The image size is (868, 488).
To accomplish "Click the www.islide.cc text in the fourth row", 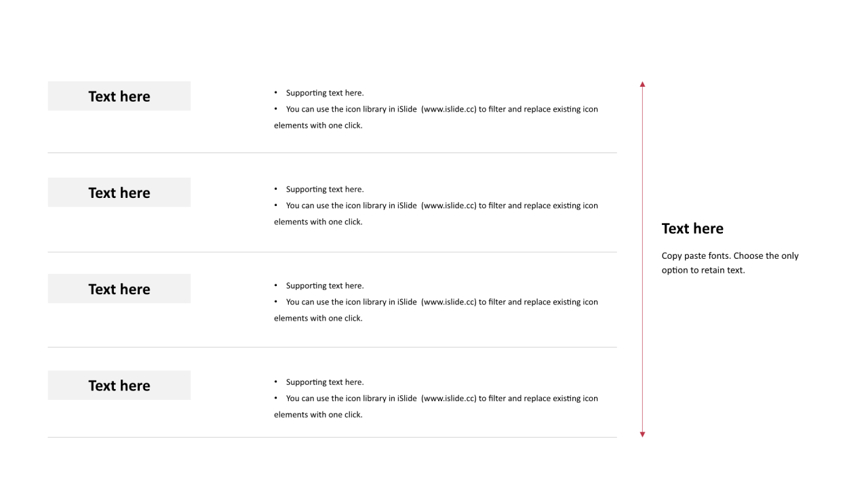I will [x=449, y=398].
